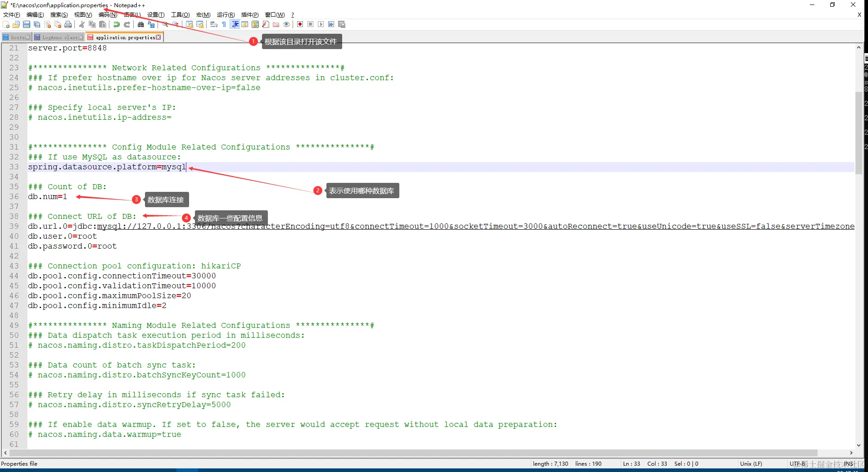The width and height of the screenshot is (868, 472).
Task: Zoom in using magnifier plus icon
Action: tap(165, 24)
